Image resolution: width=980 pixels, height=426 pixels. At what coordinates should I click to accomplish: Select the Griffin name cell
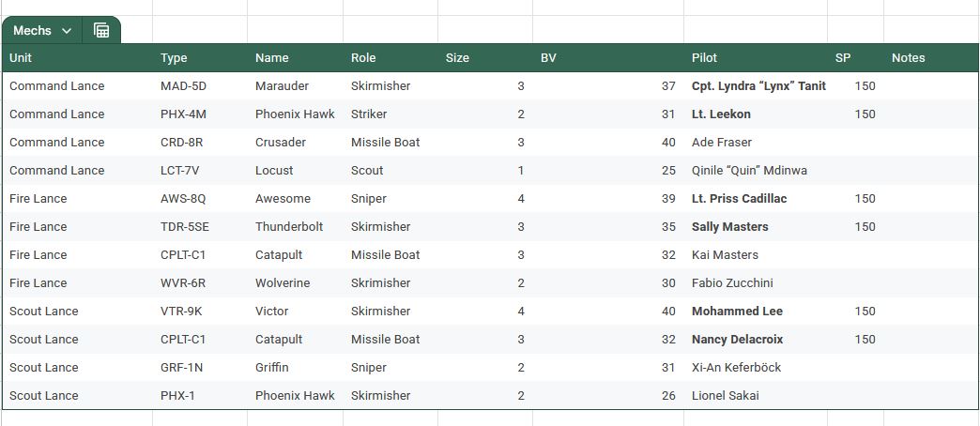point(272,368)
